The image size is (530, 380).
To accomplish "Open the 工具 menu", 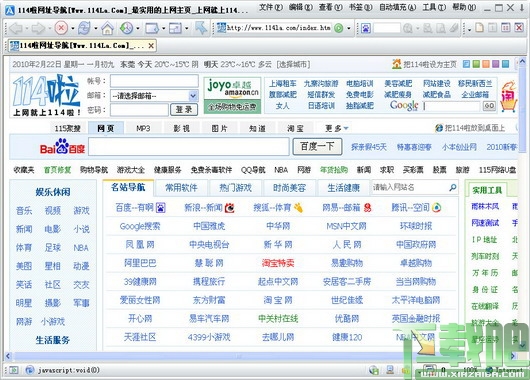I will click(434, 7).
